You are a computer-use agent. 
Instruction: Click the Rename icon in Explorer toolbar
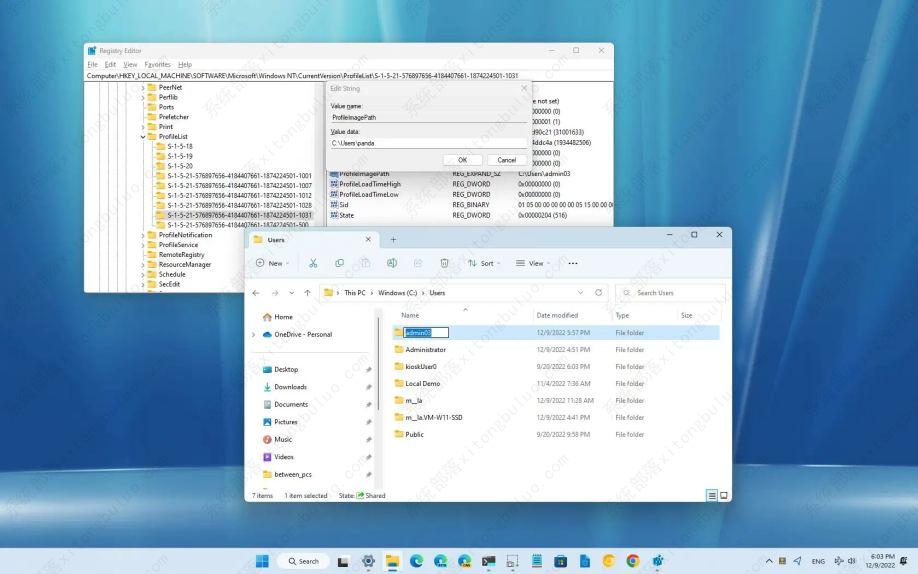pyautogui.click(x=392, y=263)
